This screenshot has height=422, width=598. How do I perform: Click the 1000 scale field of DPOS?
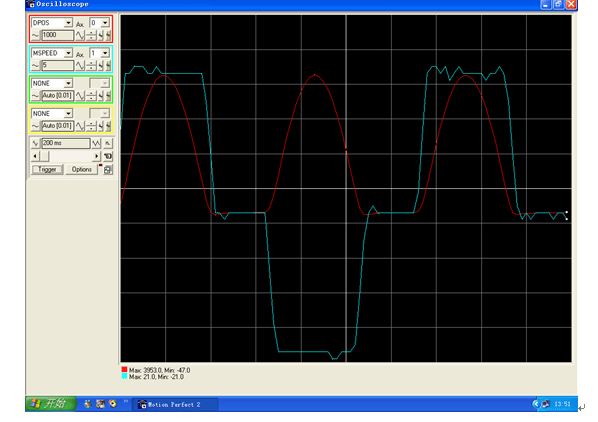coord(58,35)
